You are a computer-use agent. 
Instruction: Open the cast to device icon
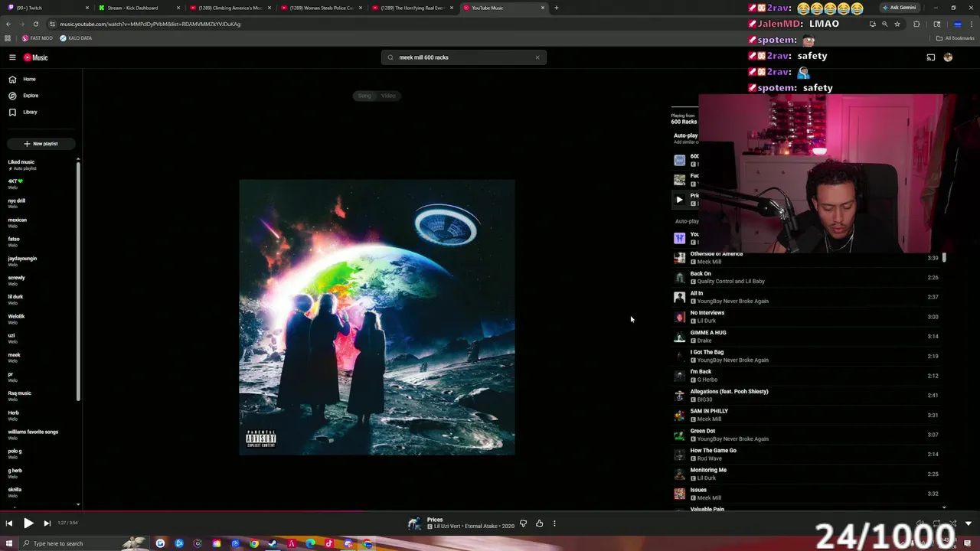931,57
